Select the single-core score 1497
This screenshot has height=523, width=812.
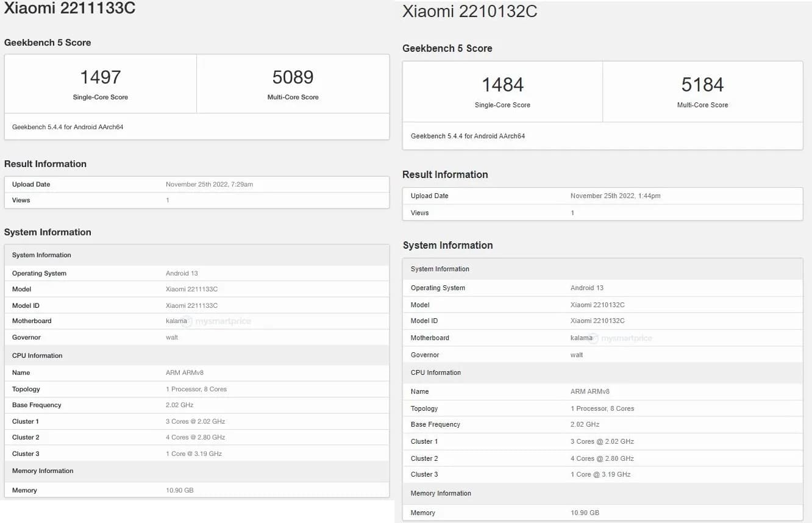coord(101,77)
